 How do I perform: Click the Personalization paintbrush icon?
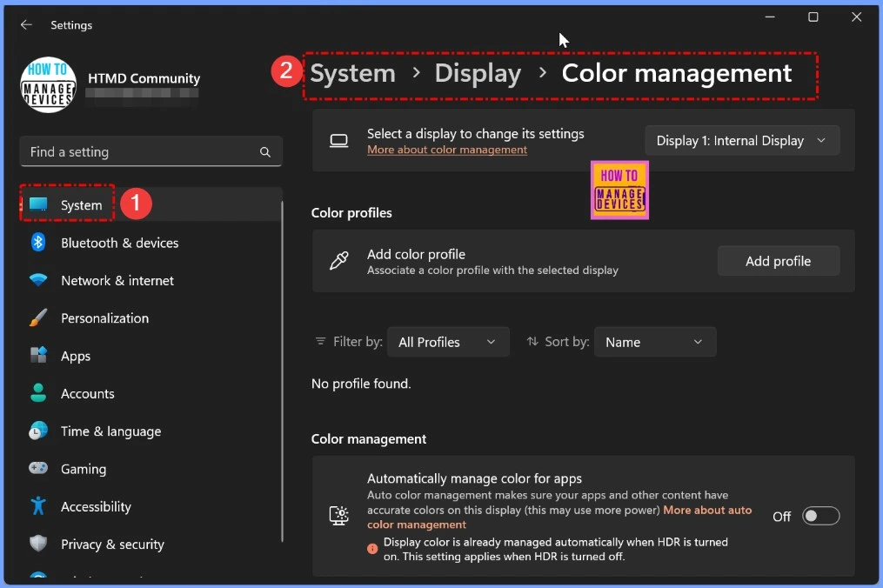tap(38, 317)
